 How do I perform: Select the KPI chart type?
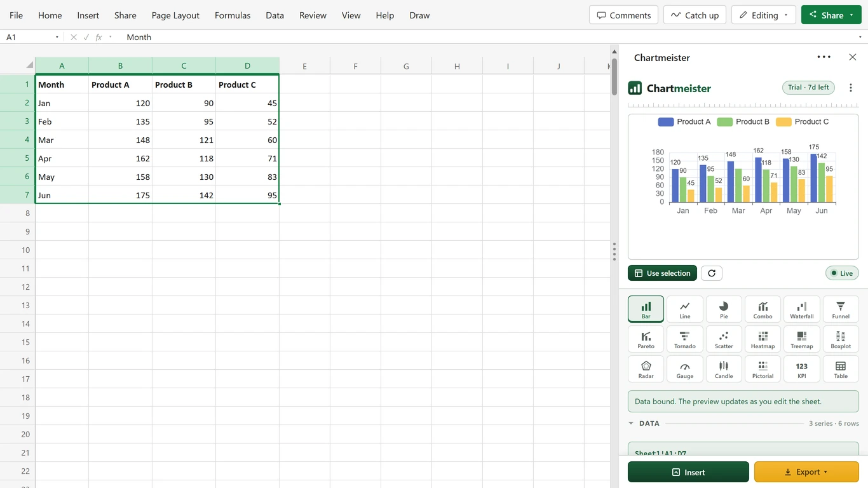[x=802, y=369]
